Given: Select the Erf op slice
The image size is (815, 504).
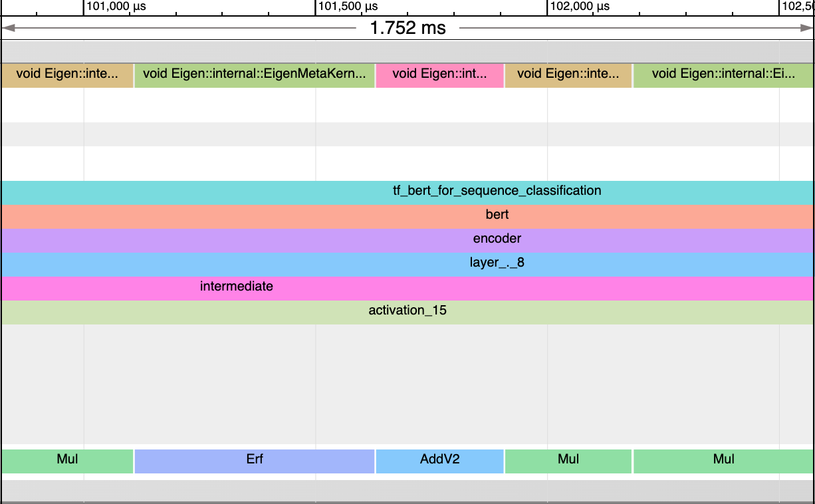Looking at the screenshot, I should 255,461.
